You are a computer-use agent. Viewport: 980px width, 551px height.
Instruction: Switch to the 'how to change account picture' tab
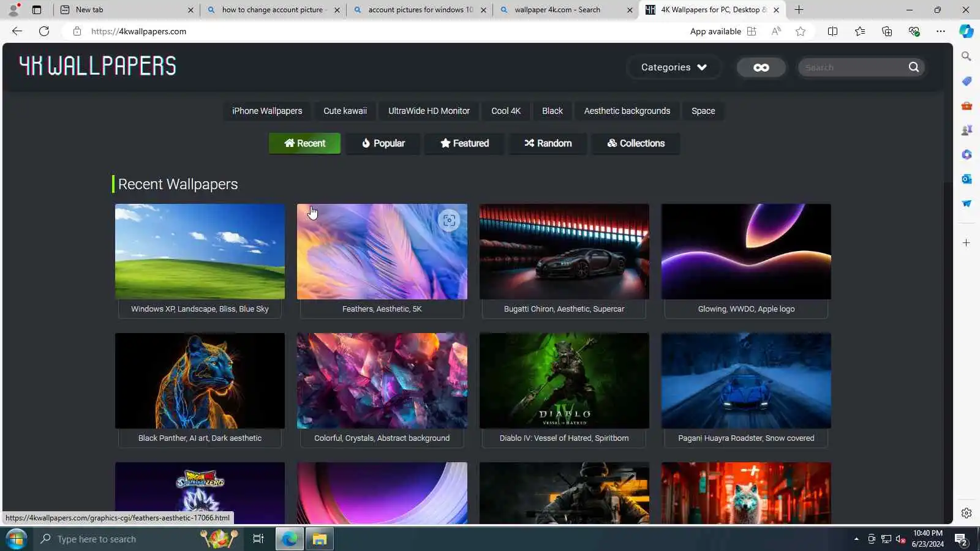click(274, 10)
